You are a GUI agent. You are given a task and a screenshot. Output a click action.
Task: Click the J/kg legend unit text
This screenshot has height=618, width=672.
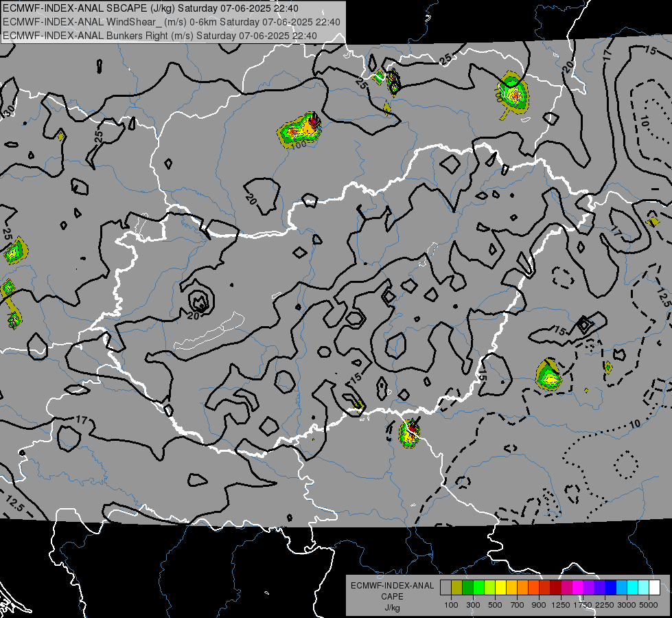392,608
